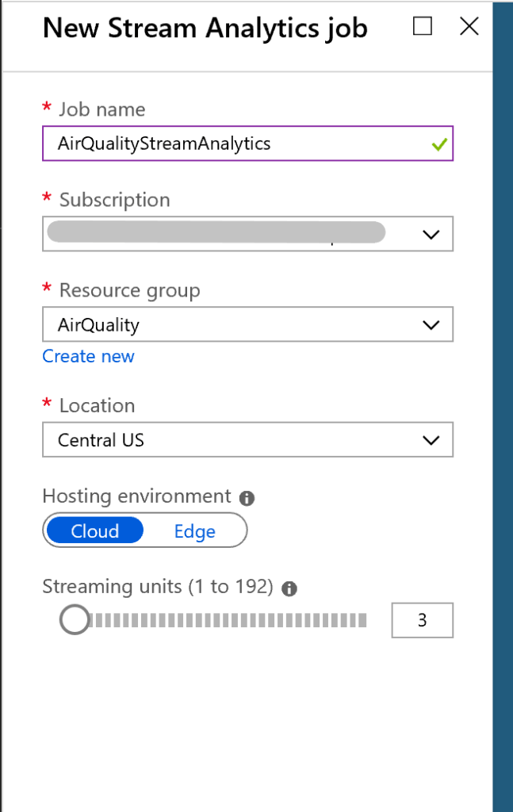The height and width of the screenshot is (812, 513).
Task: Click the Hosting environment info icon
Action: (247, 498)
